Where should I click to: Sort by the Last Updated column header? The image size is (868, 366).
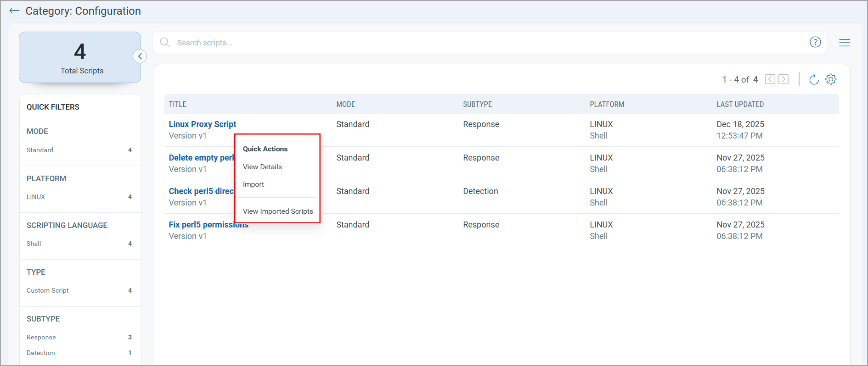(x=740, y=105)
